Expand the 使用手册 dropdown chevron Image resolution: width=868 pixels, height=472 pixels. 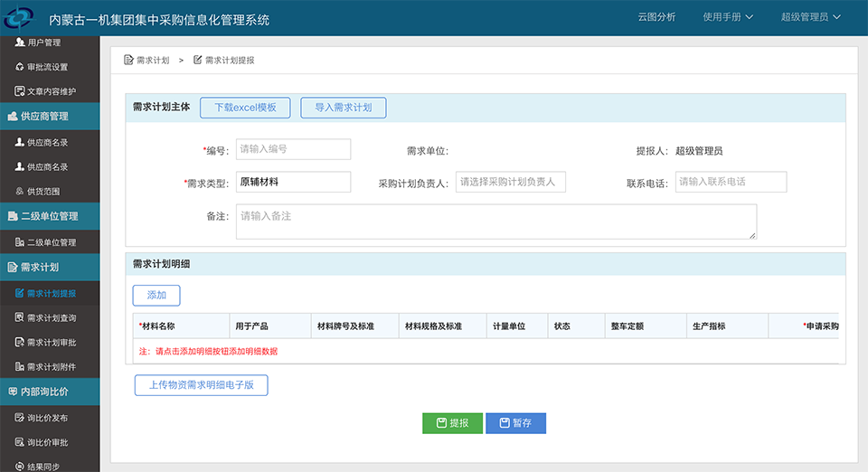pos(749,17)
